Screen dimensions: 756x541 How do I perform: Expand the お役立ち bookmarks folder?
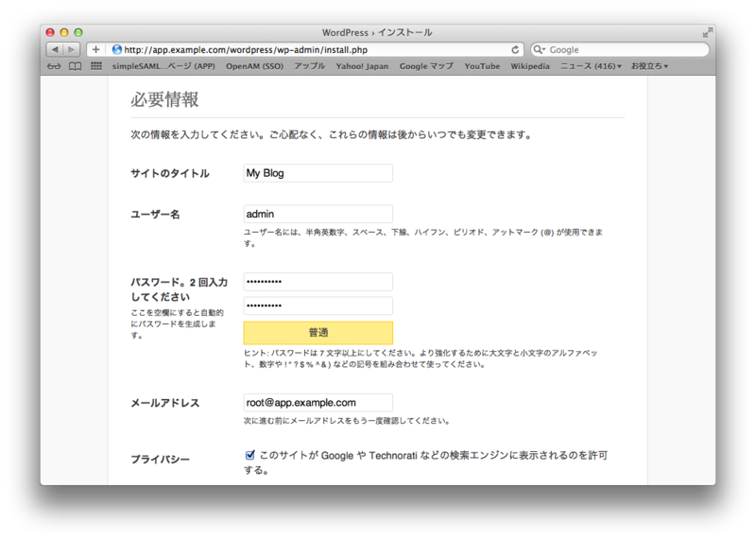click(649, 66)
